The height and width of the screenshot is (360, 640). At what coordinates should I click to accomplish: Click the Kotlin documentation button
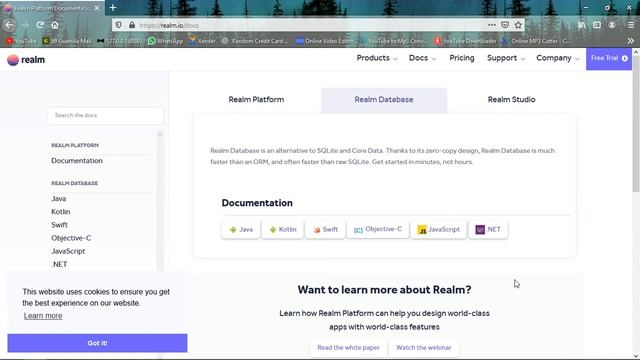tap(283, 229)
